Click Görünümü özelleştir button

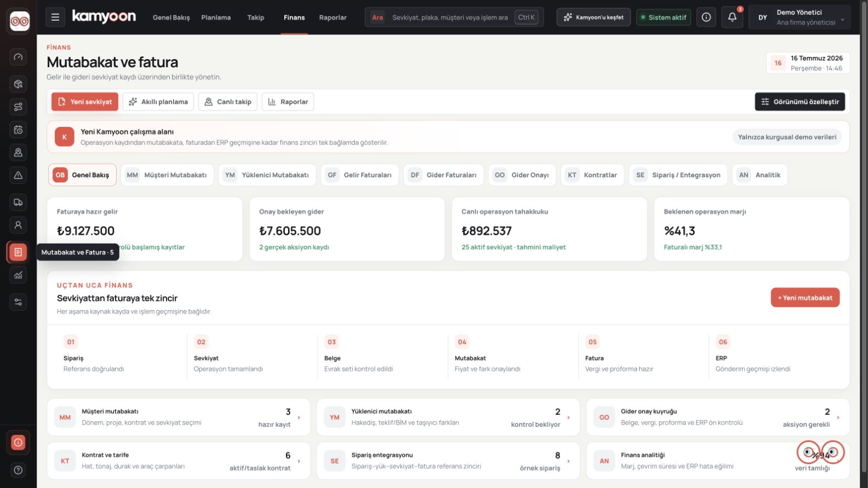pyautogui.click(x=800, y=102)
